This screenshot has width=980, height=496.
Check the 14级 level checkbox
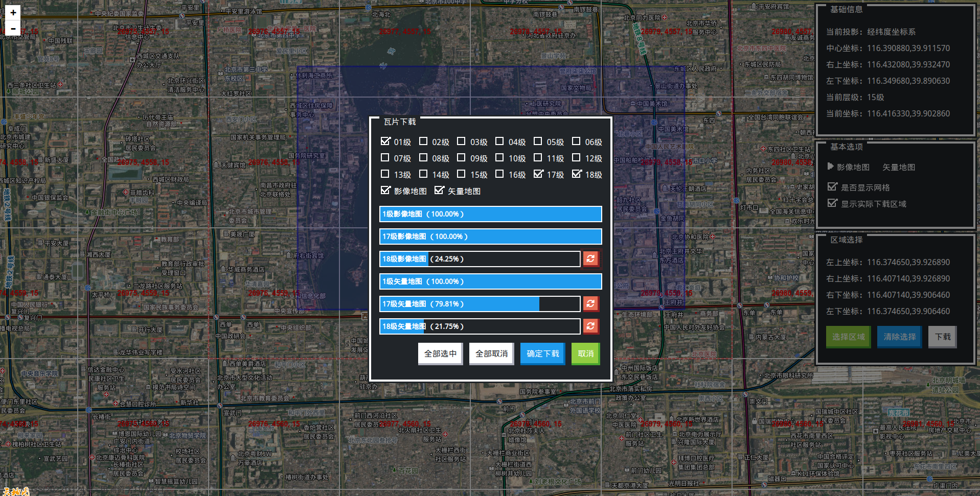(423, 174)
